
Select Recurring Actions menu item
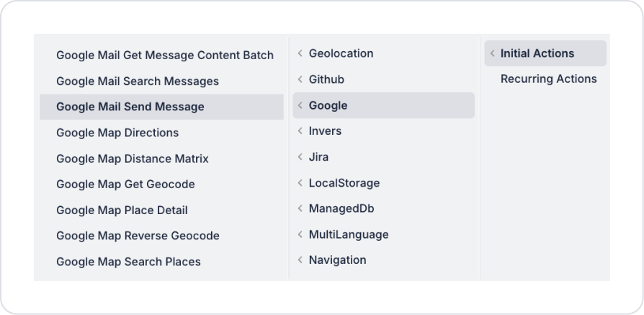(x=548, y=79)
